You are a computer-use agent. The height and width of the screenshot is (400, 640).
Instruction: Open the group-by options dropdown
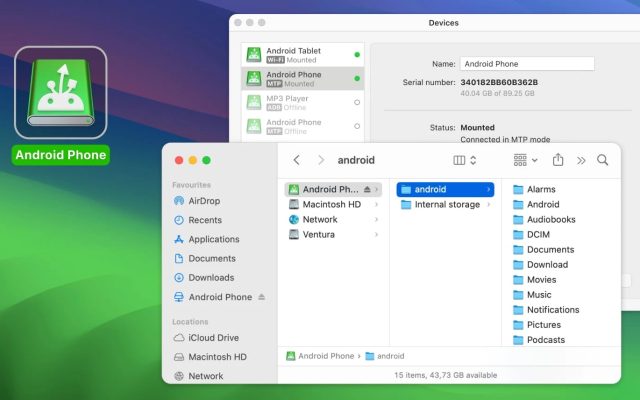[525, 160]
